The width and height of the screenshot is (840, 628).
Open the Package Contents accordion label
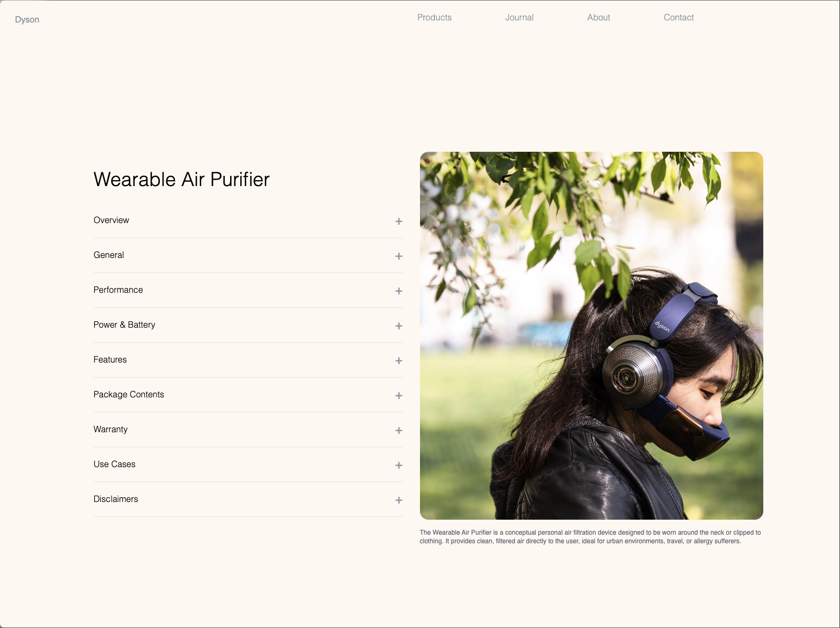point(129,394)
